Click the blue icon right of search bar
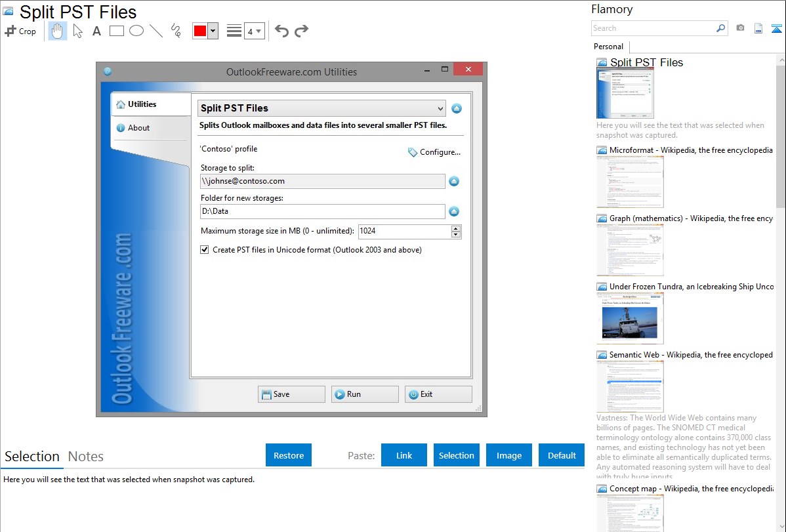This screenshot has width=786, height=532. pyautogui.click(x=776, y=28)
